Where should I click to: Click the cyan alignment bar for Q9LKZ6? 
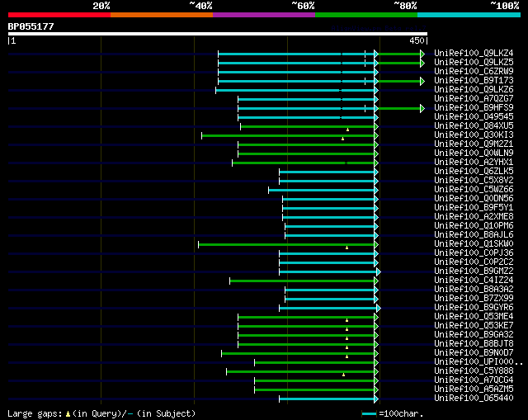[295, 90]
